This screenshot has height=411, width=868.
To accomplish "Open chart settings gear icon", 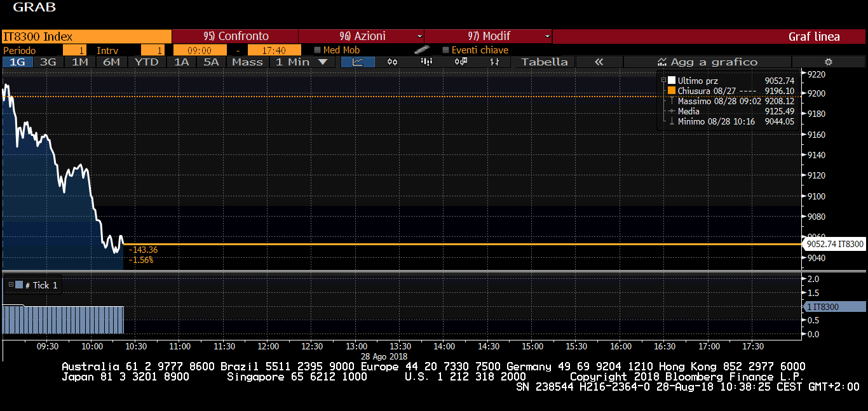I will pos(828,62).
